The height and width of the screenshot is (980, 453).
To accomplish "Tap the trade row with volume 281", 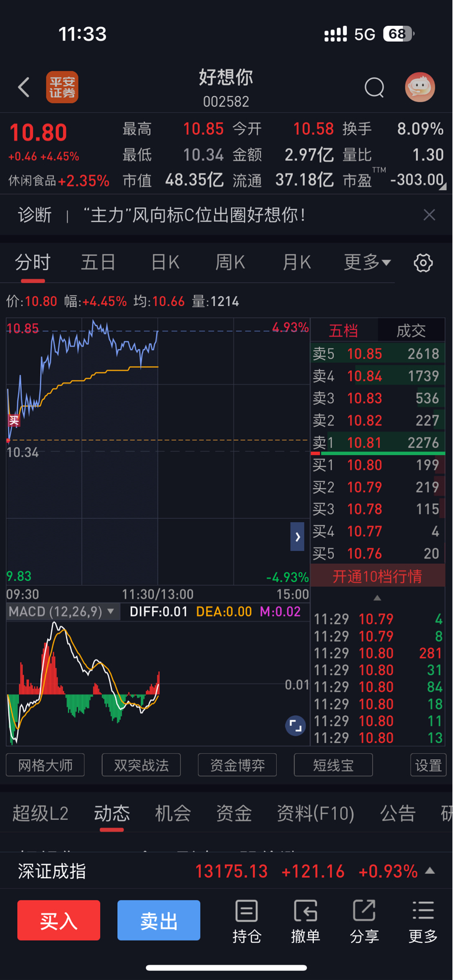I will (378, 653).
